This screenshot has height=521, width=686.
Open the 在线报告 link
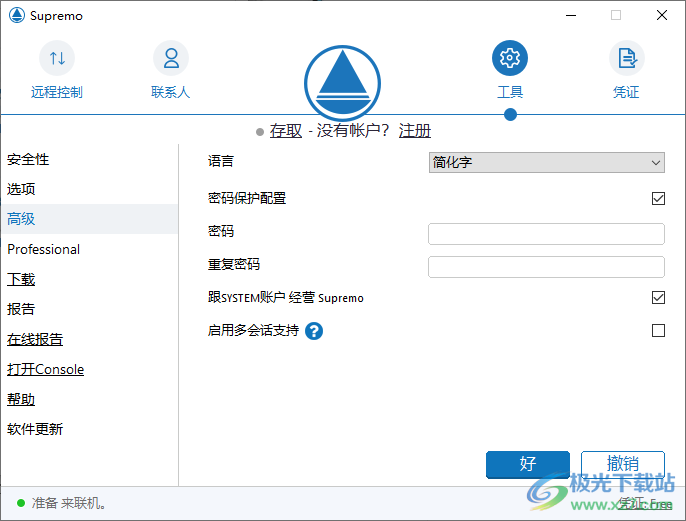pos(35,339)
